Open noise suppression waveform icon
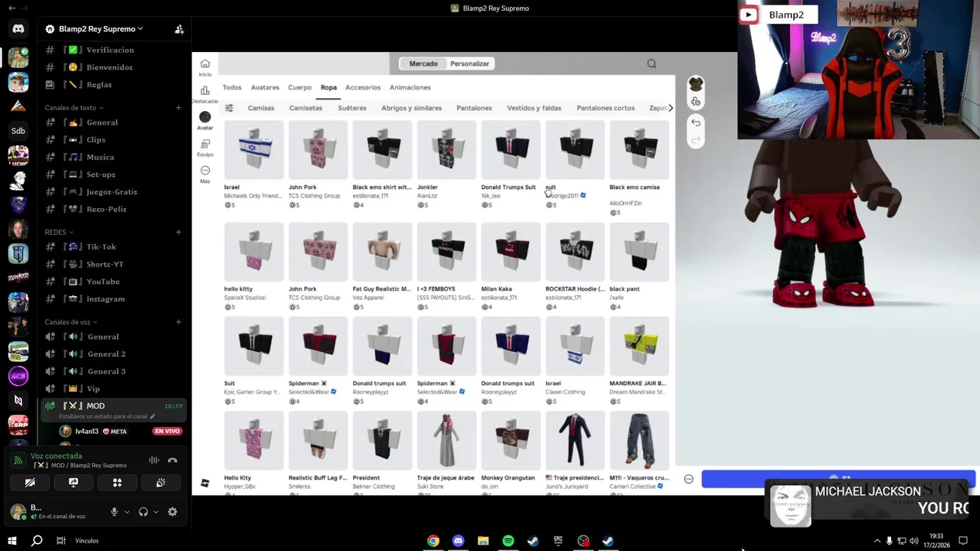 click(154, 460)
